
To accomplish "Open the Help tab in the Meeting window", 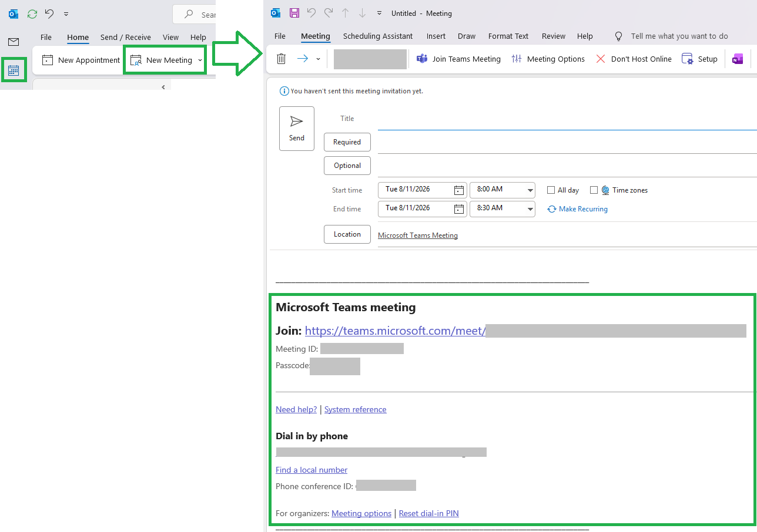I will coord(585,36).
